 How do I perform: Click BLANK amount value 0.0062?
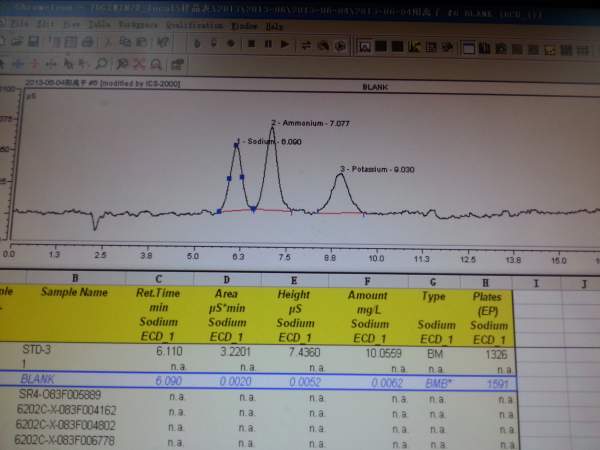pyautogui.click(x=386, y=383)
